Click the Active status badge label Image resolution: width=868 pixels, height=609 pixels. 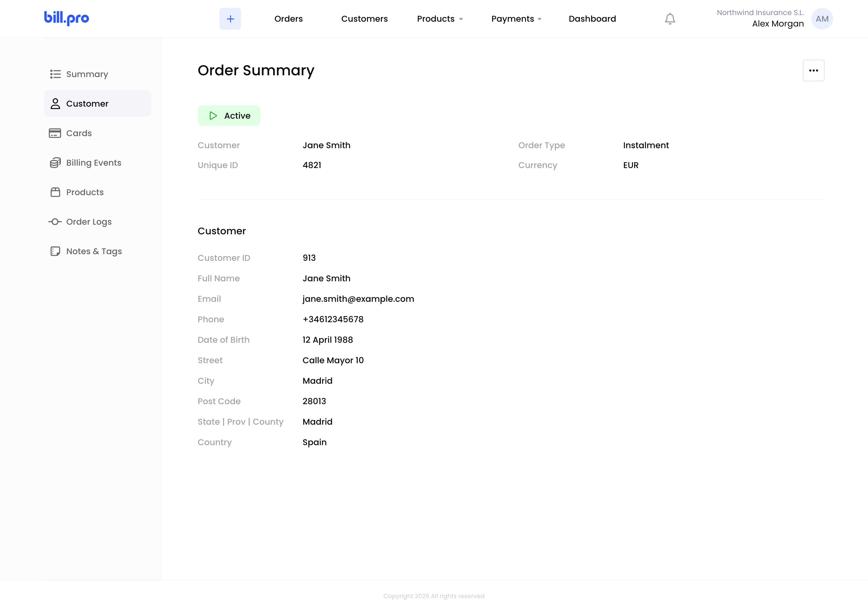click(237, 116)
